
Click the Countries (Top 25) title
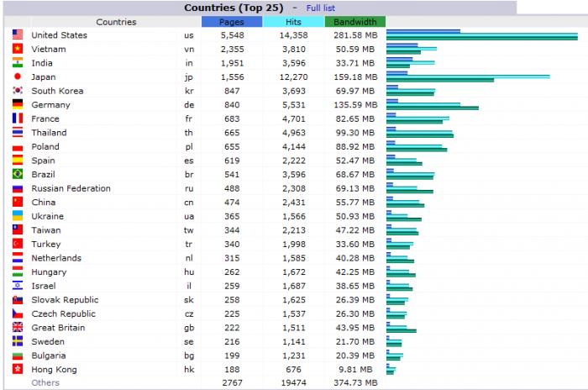coord(234,8)
